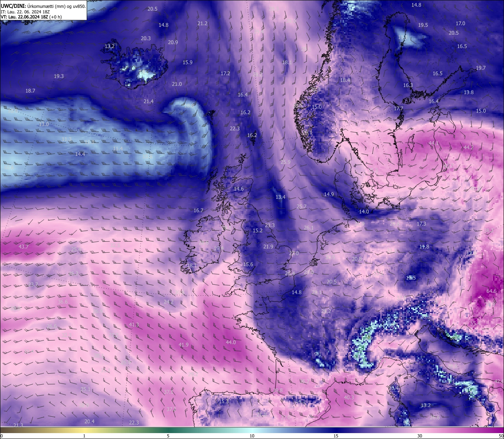Click the 19.3 value in the northwest

pyautogui.click(x=59, y=76)
